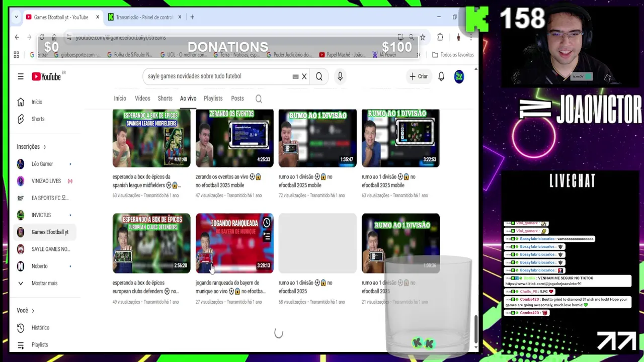644x362 pixels.
Task: Close the Games Efootball yt tab
Action: [98, 17]
